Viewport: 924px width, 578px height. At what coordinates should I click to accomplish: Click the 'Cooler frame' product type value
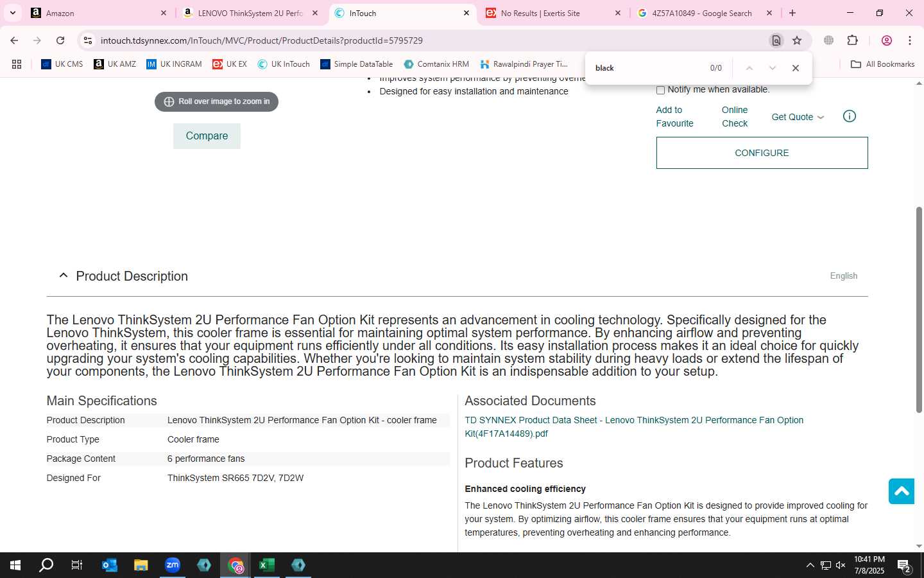(x=193, y=439)
